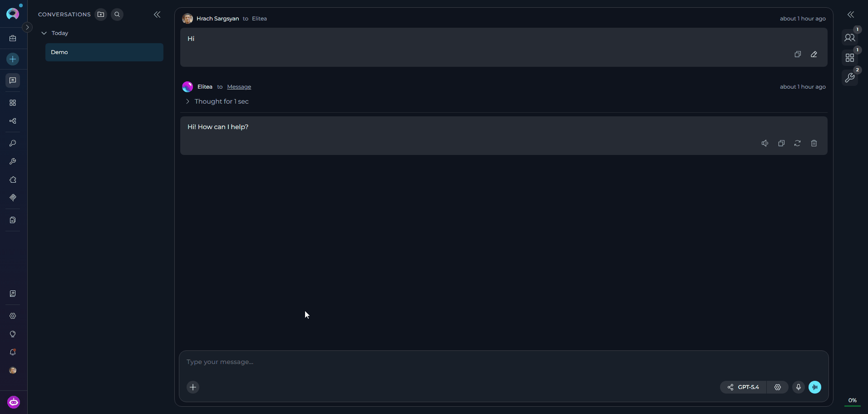The height and width of the screenshot is (414, 868).
Task: Edit the 'Hi' user message
Action: coord(814,54)
